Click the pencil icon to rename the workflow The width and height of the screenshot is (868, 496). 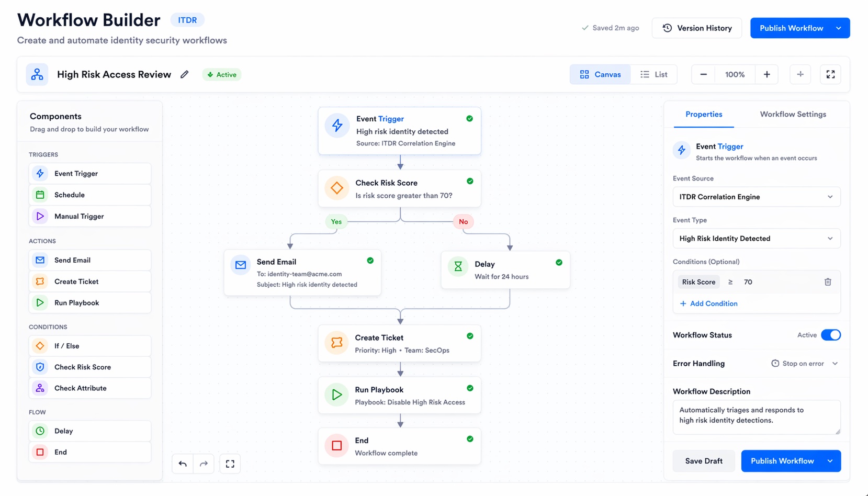[x=184, y=74]
